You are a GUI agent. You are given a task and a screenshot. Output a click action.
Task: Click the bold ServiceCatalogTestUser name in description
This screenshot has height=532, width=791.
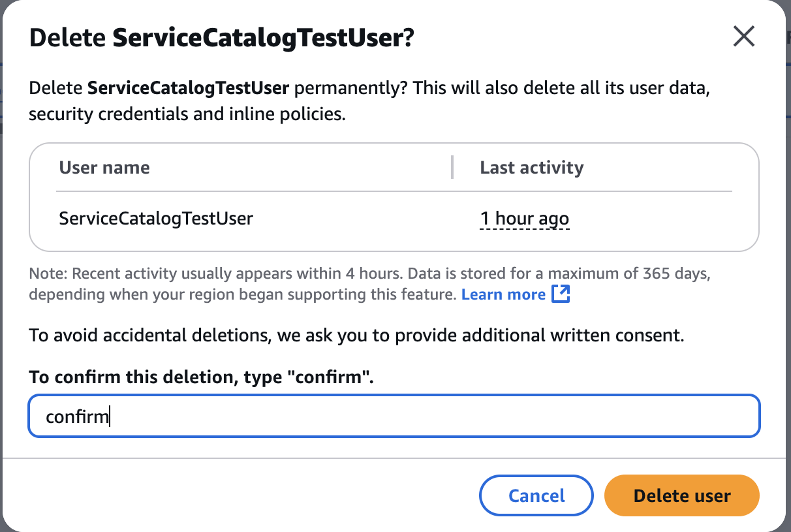click(x=188, y=87)
